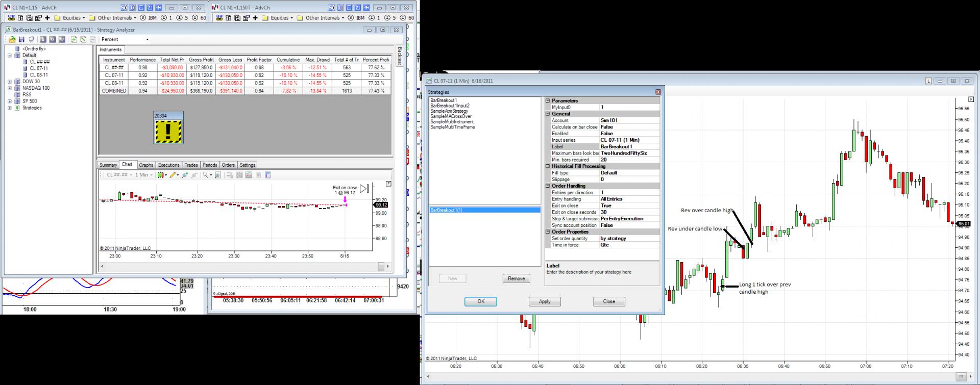Viewport: 980px width, 385px height.
Task: Open 'Equities' folder dropdown in left AdvCh window
Action: 73,18
